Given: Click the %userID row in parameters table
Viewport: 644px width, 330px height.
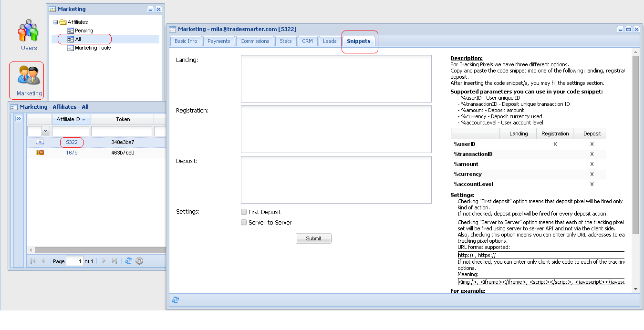Looking at the screenshot, I should 528,144.
